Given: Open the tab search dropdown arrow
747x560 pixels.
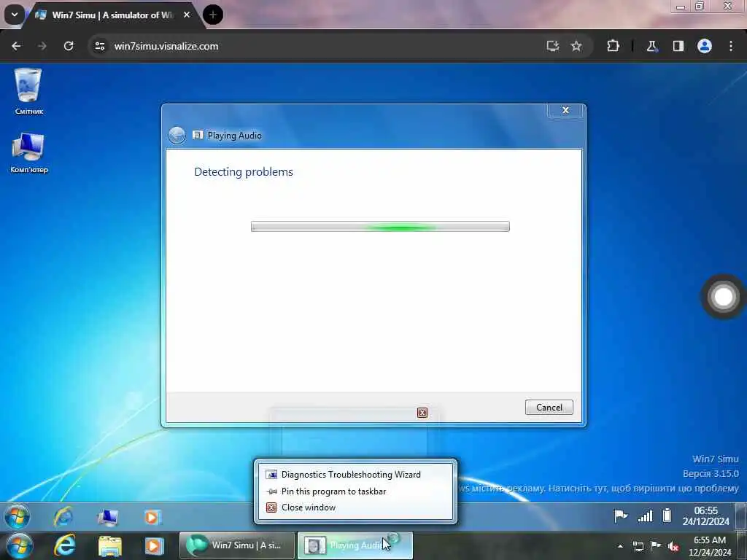Looking at the screenshot, I should pos(15,15).
